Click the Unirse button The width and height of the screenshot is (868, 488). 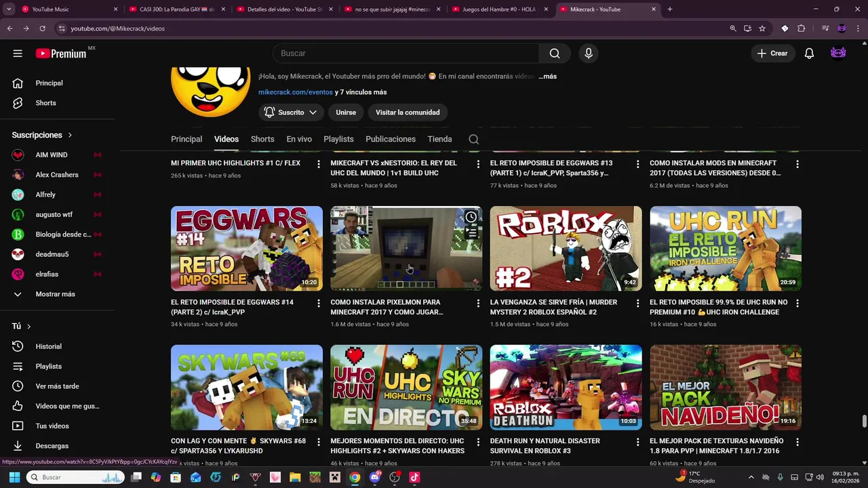[346, 113]
